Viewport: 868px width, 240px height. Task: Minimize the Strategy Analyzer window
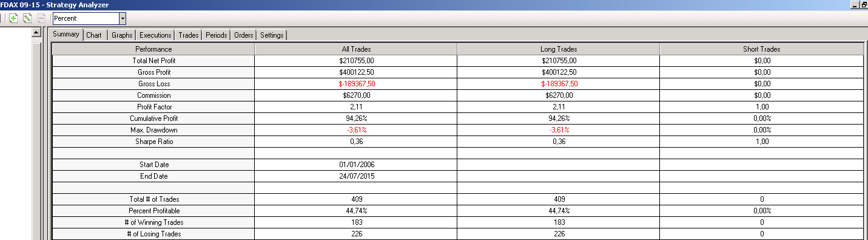pyautogui.click(x=855, y=5)
